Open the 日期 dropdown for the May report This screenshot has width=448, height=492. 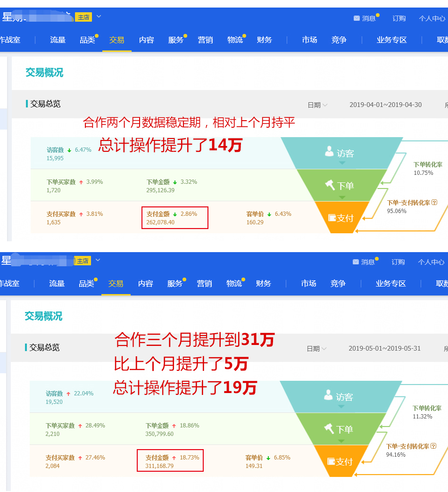316,349
